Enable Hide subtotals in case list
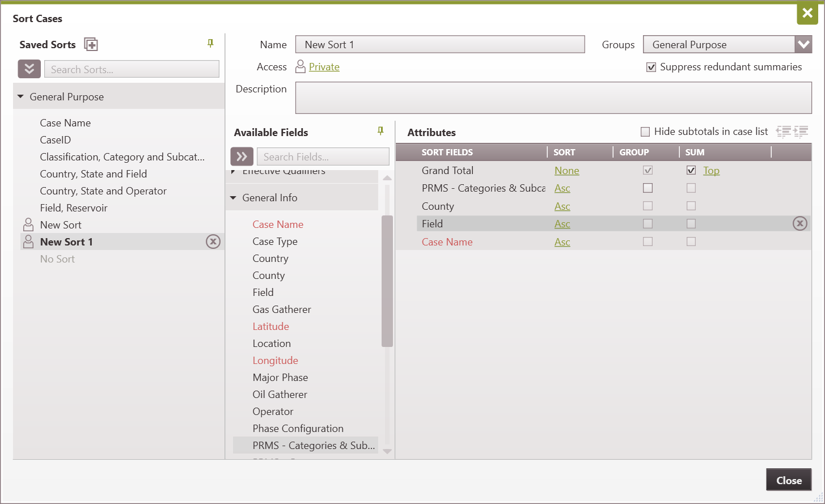The width and height of the screenshot is (825, 504). pos(645,132)
